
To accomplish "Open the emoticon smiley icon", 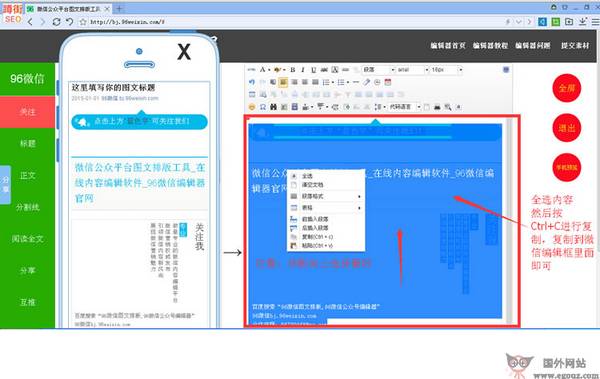I will (252, 107).
